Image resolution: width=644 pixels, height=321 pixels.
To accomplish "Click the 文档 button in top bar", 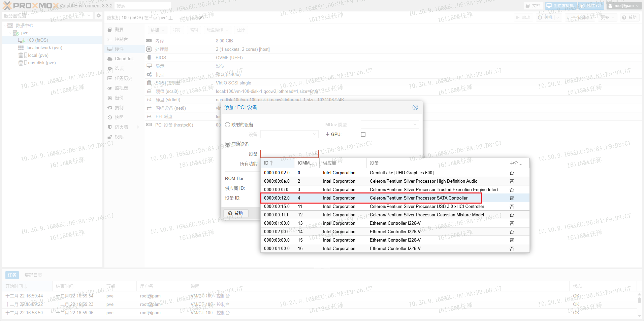I will tap(533, 6).
